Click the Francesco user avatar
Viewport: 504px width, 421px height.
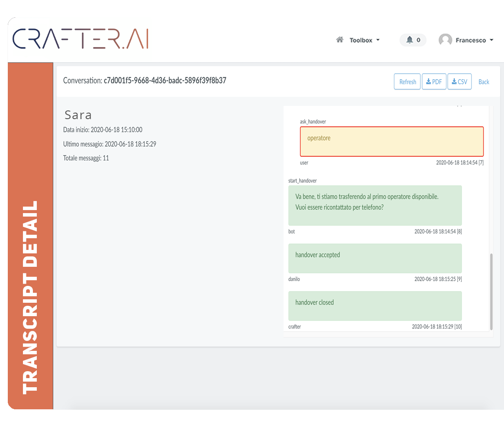[445, 40]
